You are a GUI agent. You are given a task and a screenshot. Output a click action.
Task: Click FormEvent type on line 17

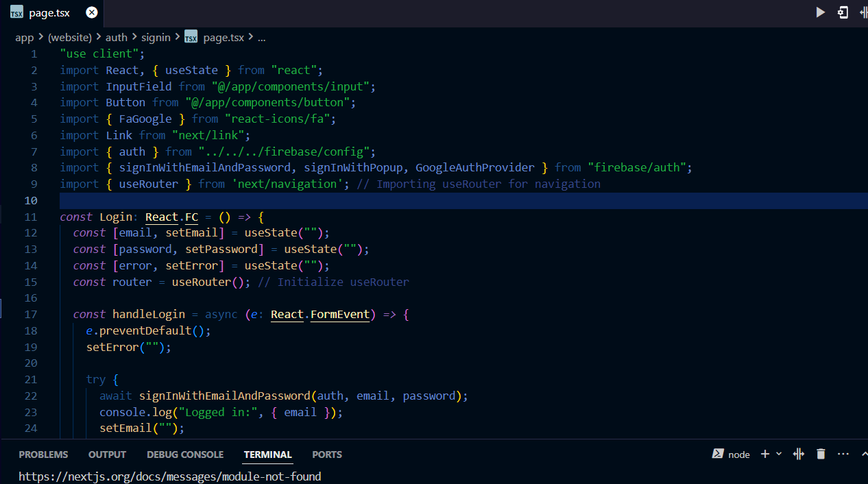340,314
